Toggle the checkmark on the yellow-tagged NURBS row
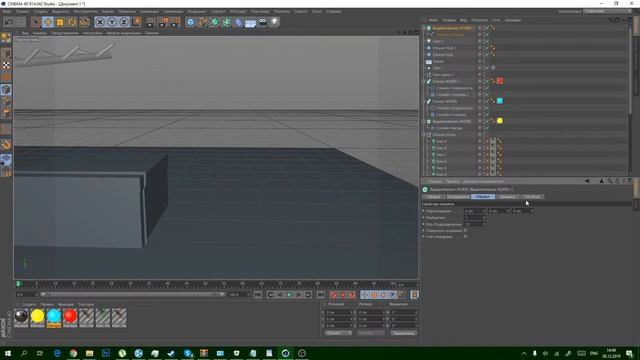The height and width of the screenshot is (360, 640). tap(486, 121)
